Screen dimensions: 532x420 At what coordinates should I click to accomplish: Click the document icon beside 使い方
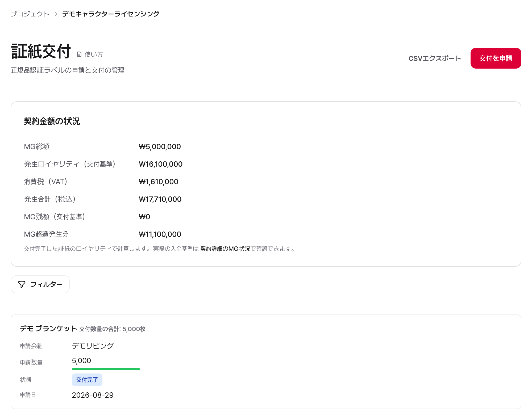79,54
